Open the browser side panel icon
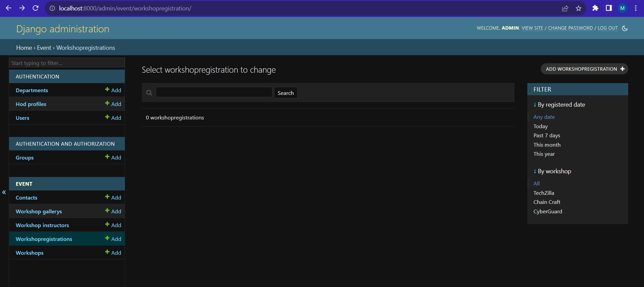644x287 pixels. pos(609,8)
